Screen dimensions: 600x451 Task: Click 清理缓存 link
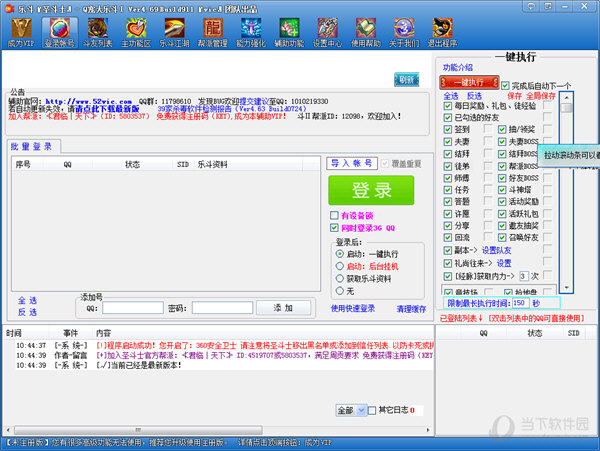tap(411, 309)
